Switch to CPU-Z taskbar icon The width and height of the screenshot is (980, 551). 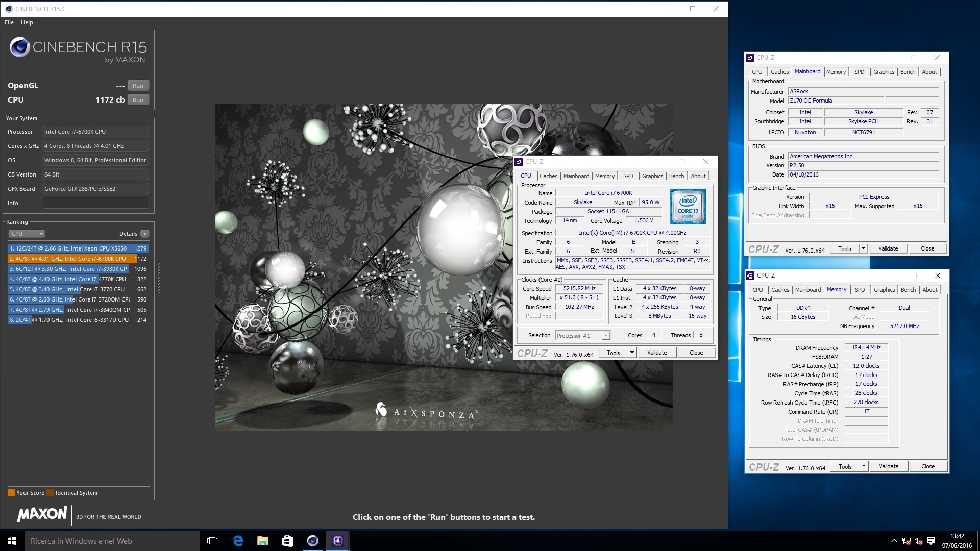point(337,541)
